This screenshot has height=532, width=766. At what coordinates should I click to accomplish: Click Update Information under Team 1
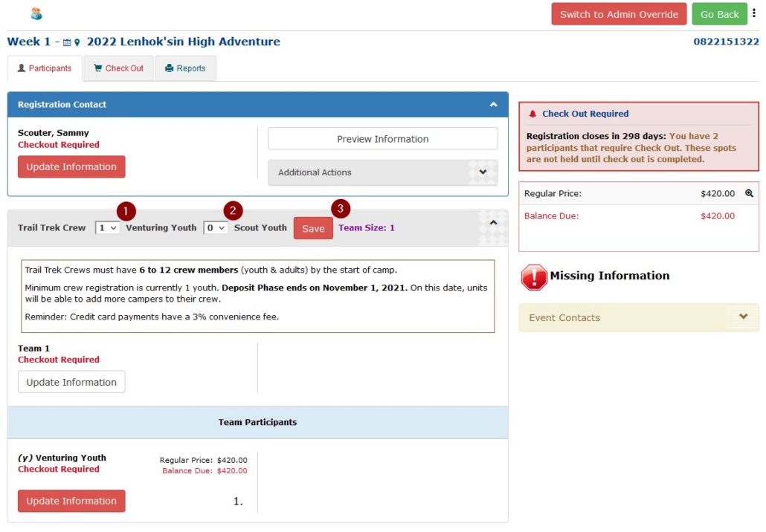pos(71,382)
